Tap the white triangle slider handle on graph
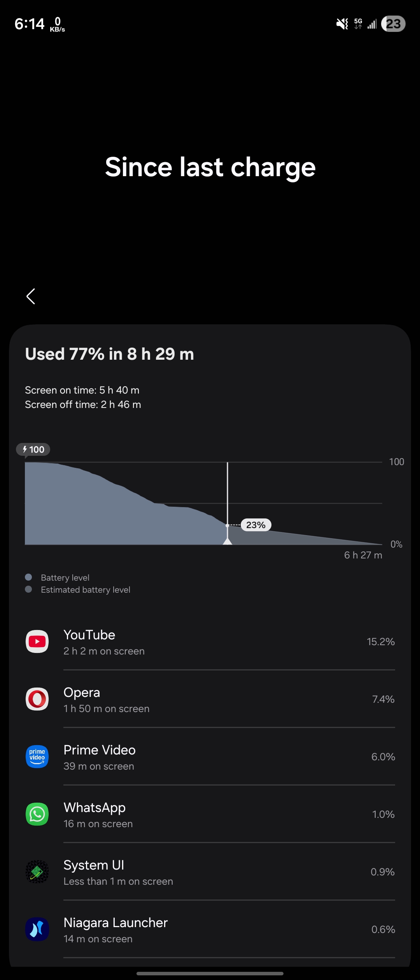This screenshot has height=980, width=420. [227, 541]
